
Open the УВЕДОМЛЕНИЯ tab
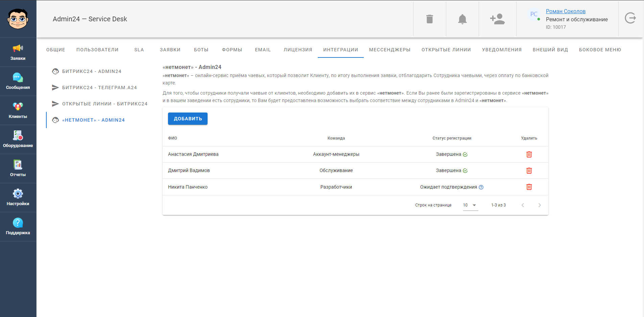(x=502, y=50)
